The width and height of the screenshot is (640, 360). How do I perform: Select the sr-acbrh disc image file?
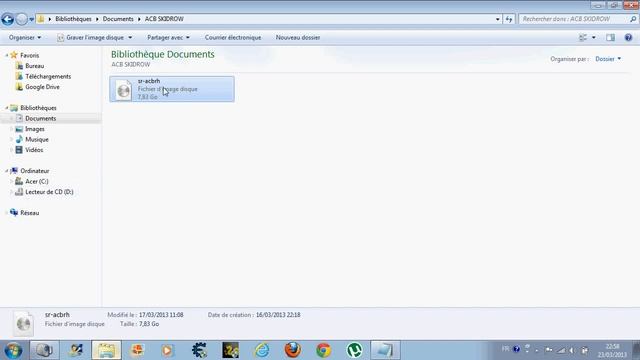pyautogui.click(x=172, y=89)
